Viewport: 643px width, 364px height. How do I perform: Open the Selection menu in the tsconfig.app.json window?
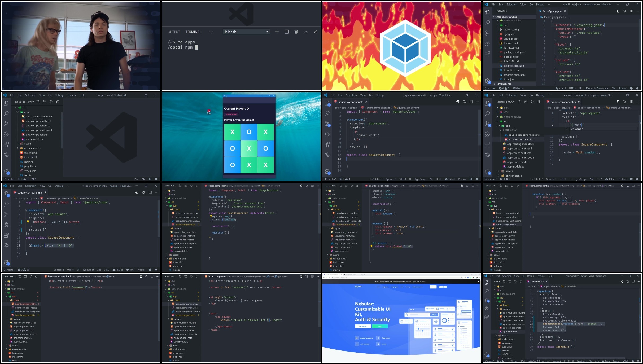[511, 5]
